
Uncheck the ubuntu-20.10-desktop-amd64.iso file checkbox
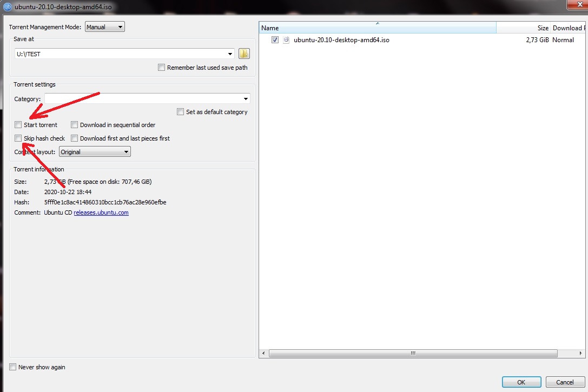tap(275, 39)
